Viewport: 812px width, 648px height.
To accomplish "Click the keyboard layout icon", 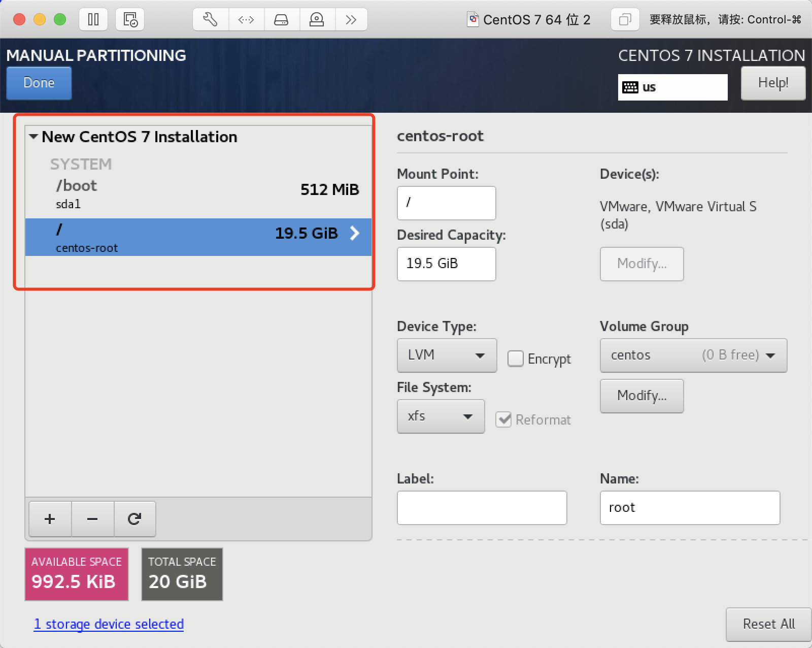I will [x=630, y=87].
